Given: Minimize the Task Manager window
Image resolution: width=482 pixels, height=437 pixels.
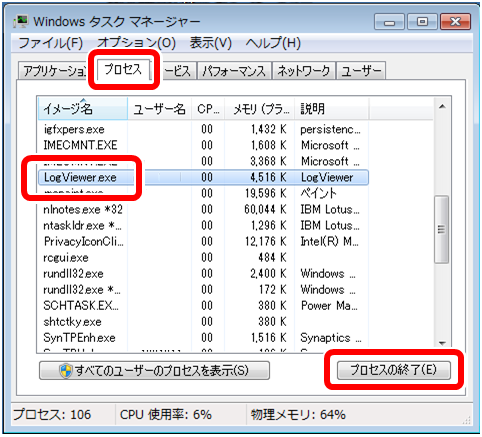Looking at the screenshot, I should [389, 22].
